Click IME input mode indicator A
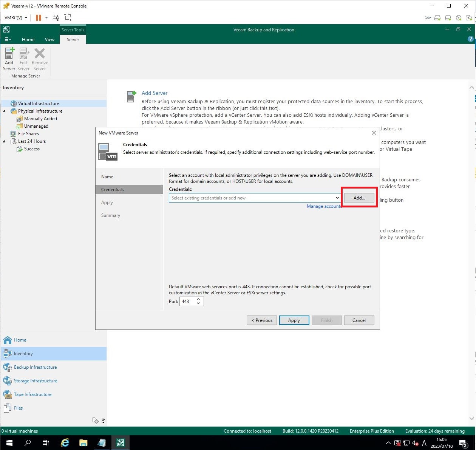The height and width of the screenshot is (450, 476). tap(424, 443)
